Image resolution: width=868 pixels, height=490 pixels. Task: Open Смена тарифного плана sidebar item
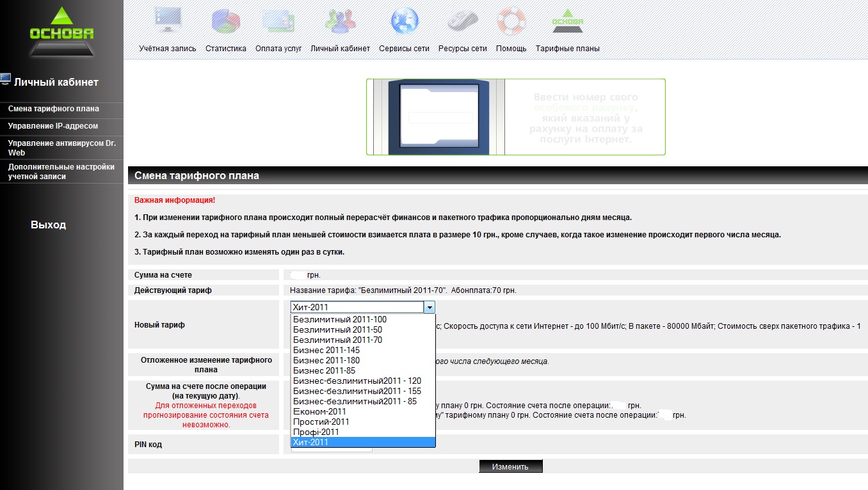click(54, 109)
